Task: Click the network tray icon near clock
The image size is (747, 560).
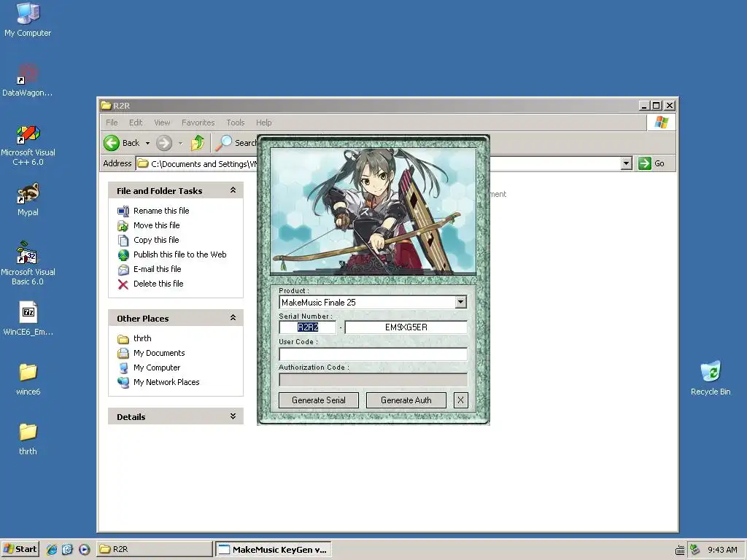Action: tap(694, 550)
